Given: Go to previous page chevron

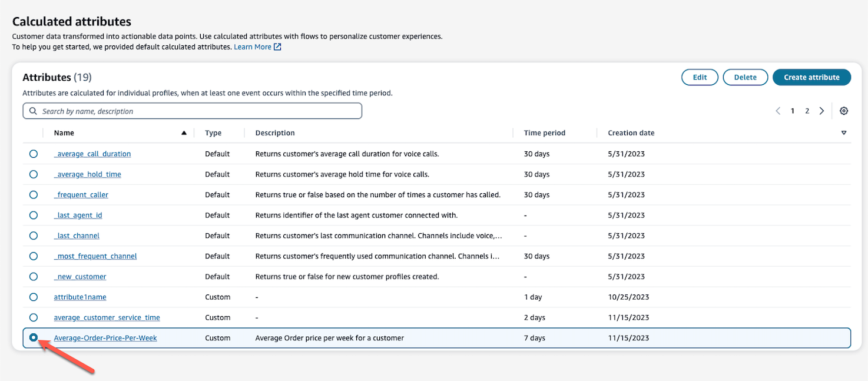Looking at the screenshot, I should 778,111.
